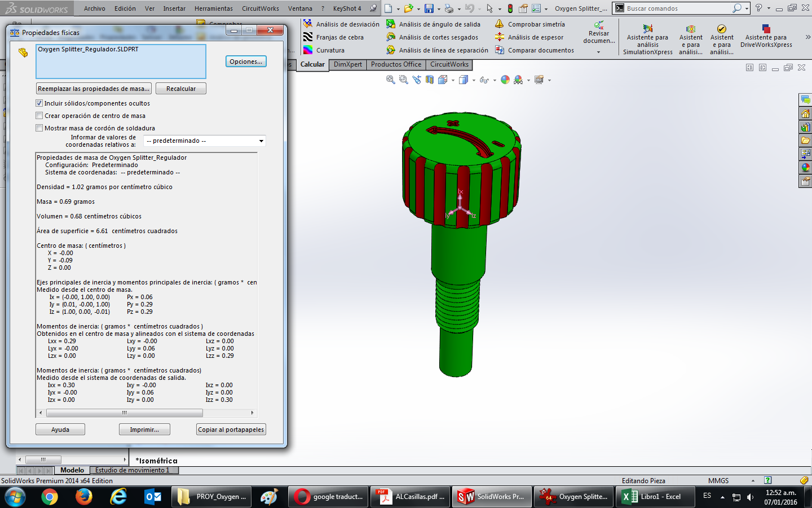Viewport: 812px width, 508px height.
Task: Click the Recalcular button
Action: click(x=181, y=89)
